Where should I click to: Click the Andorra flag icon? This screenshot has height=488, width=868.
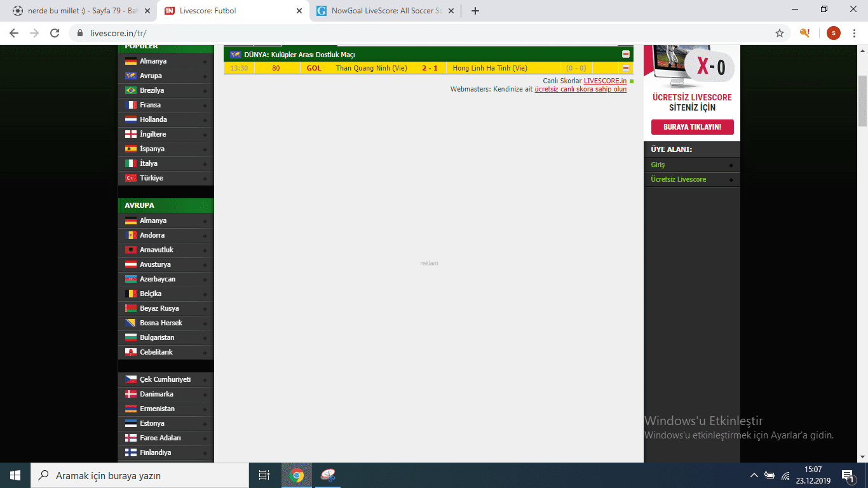point(131,235)
